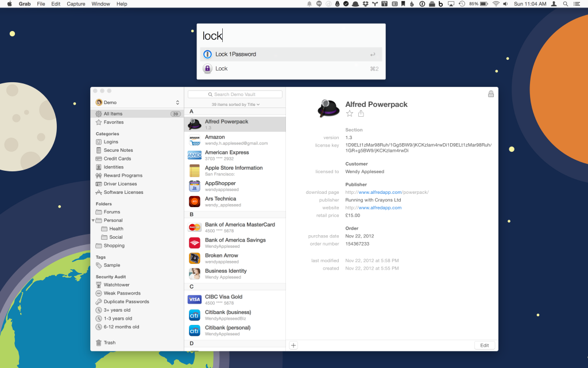This screenshot has height=368, width=588.
Task: Open the sort by Title dropdown
Action: pyautogui.click(x=235, y=105)
